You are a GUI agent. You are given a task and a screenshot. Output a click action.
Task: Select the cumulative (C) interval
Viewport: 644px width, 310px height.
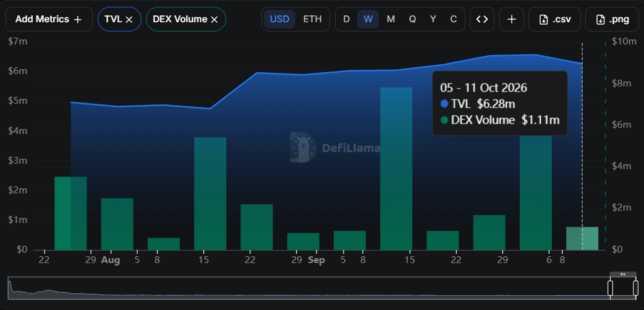click(454, 19)
